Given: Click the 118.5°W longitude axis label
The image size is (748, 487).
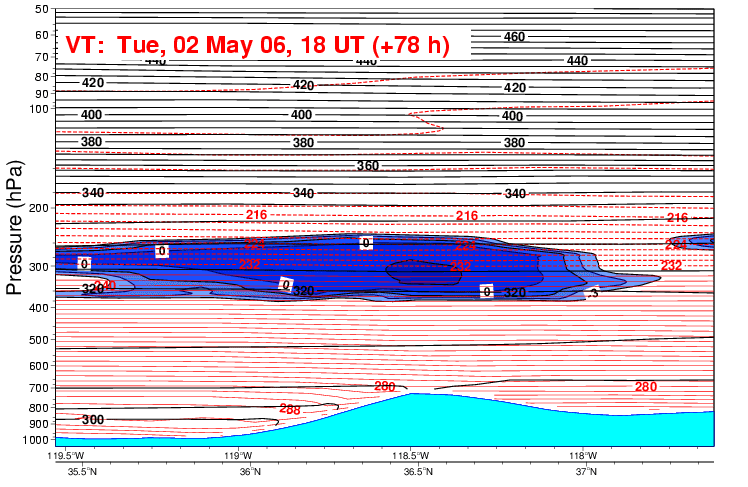Looking at the screenshot, I should click(x=412, y=455).
